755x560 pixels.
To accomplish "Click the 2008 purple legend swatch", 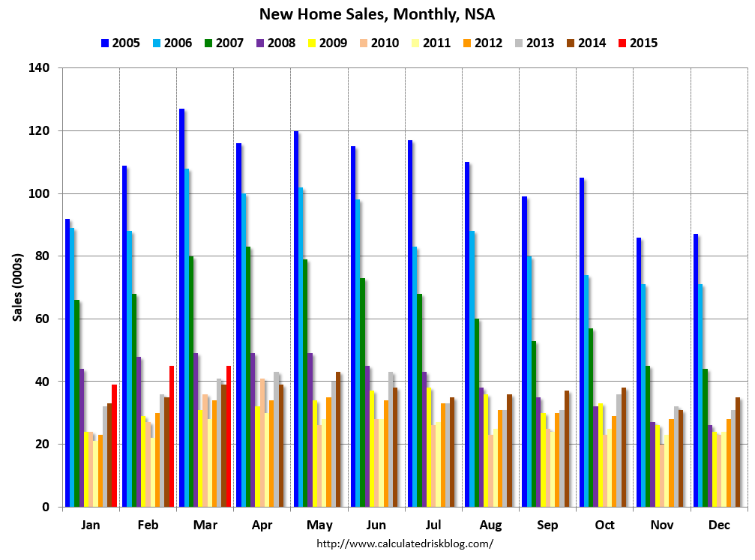I will (x=260, y=43).
